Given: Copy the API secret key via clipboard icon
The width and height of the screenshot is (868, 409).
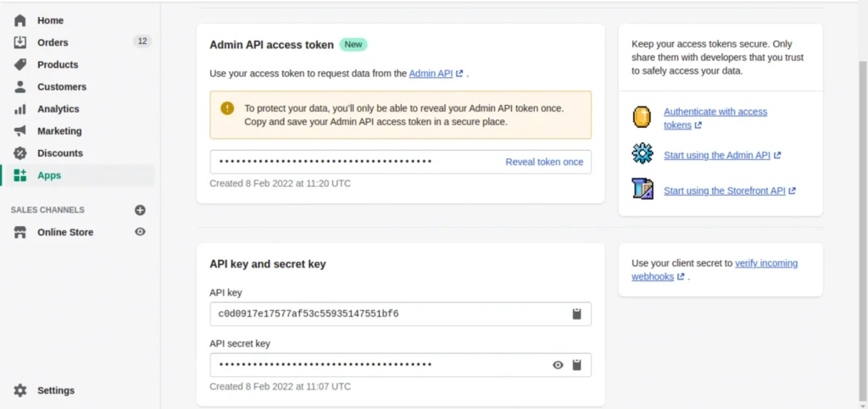Looking at the screenshot, I should click(576, 365).
